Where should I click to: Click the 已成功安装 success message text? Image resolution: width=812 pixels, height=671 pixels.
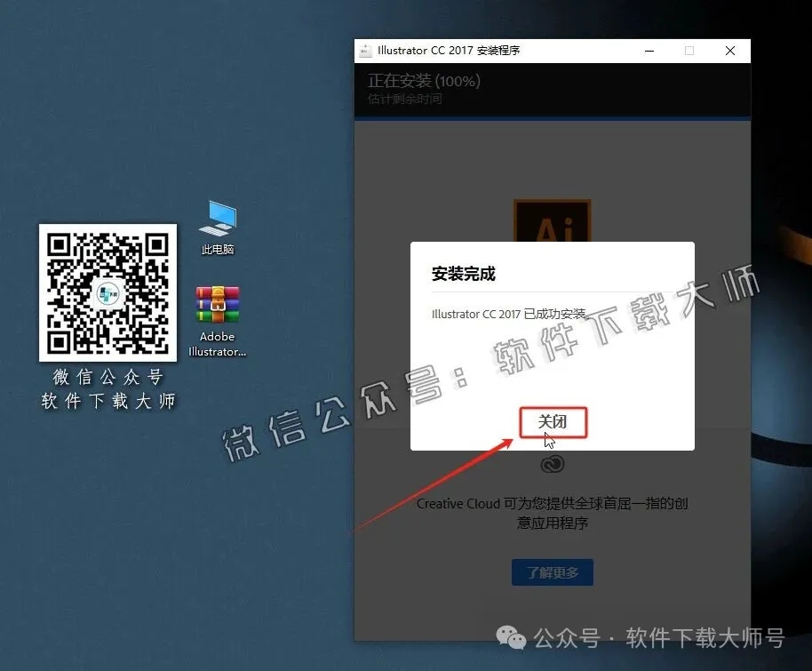point(507,313)
